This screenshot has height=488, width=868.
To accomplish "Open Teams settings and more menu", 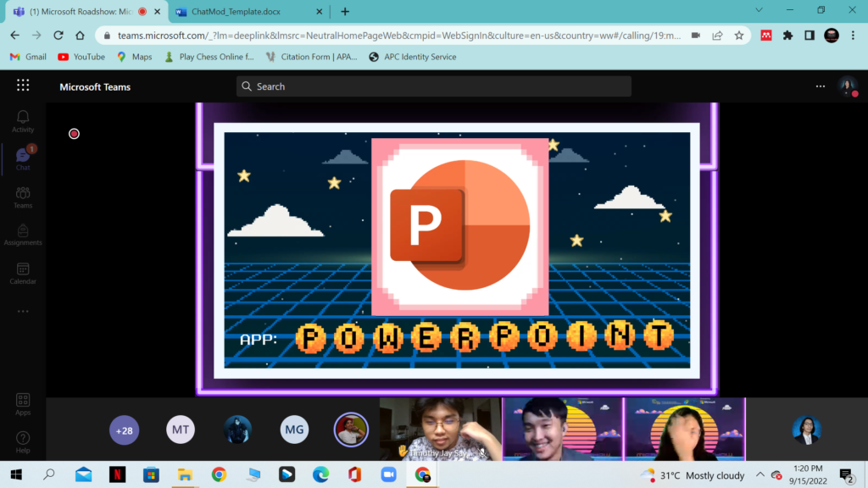I will click(x=821, y=86).
